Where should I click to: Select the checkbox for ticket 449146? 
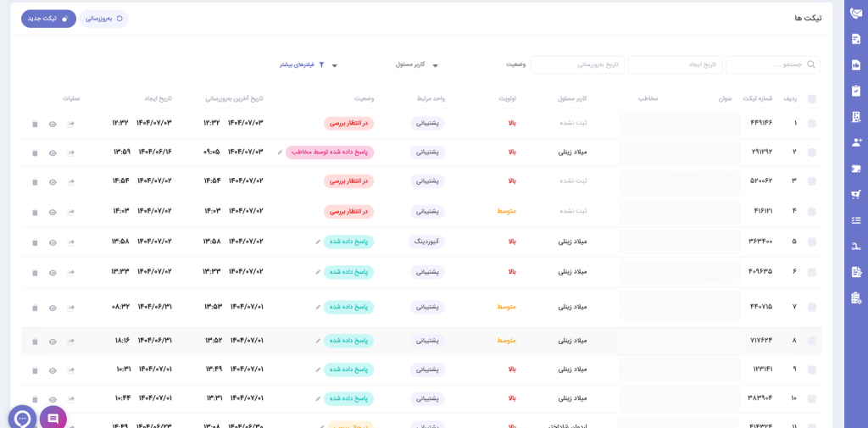pos(812,124)
